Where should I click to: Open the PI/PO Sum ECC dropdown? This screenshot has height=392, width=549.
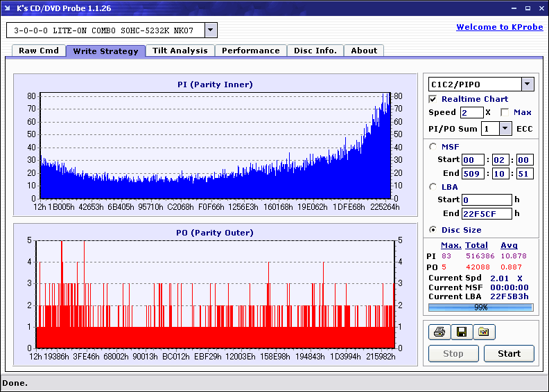coord(505,129)
